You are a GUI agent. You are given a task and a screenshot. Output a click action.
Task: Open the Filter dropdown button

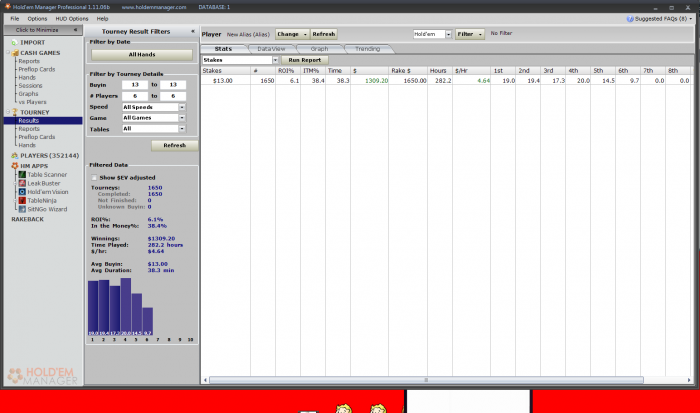[470, 34]
